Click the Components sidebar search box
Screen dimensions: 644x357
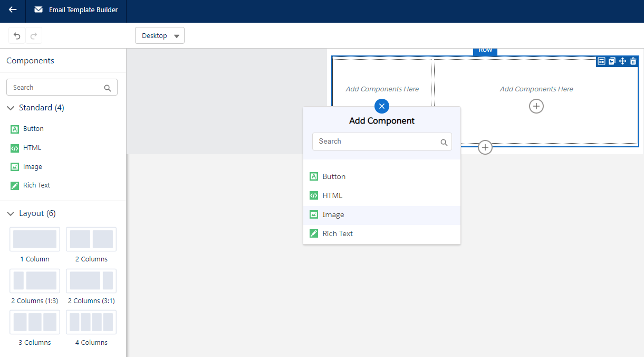coord(57,88)
